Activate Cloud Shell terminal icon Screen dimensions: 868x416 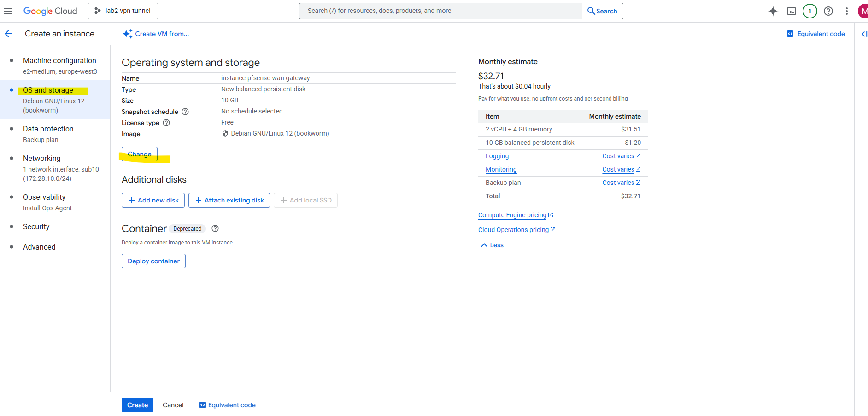[x=791, y=11]
